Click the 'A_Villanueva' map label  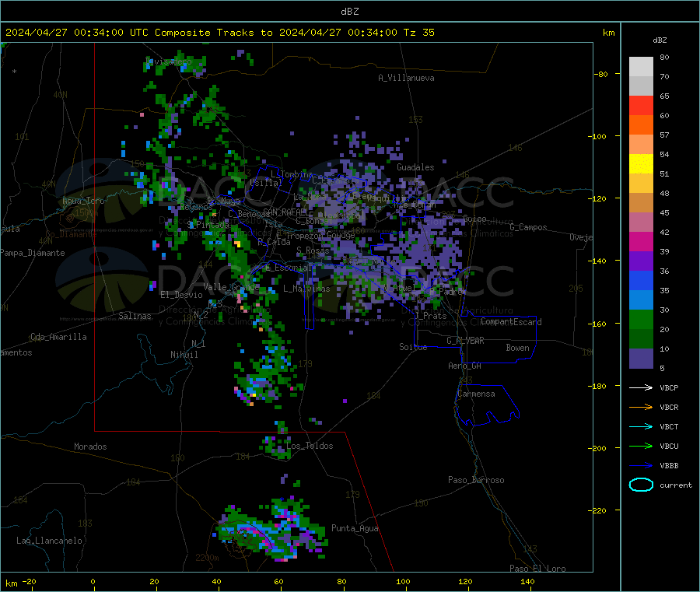[x=406, y=78]
